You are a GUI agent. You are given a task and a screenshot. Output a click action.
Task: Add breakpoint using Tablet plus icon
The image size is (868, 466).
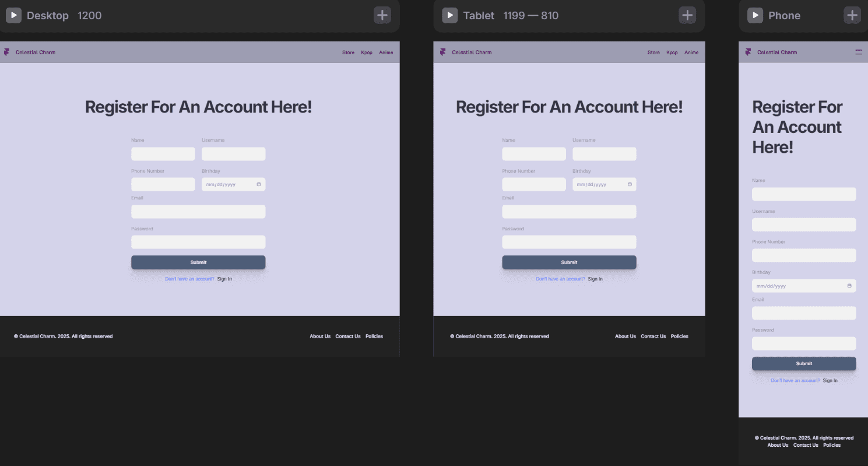coord(687,16)
